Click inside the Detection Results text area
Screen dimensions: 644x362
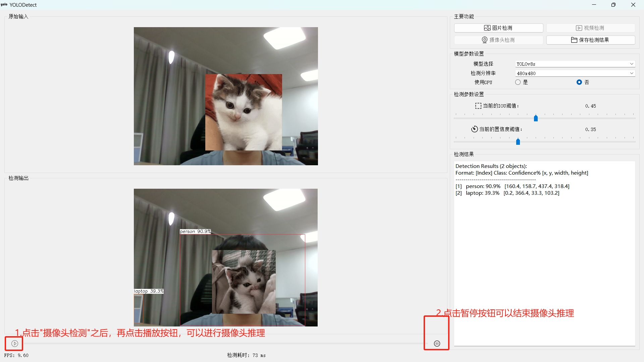point(543,235)
